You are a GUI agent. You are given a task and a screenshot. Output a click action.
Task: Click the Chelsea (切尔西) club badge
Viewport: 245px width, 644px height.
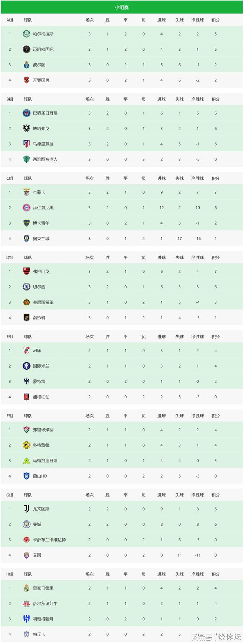click(x=26, y=287)
